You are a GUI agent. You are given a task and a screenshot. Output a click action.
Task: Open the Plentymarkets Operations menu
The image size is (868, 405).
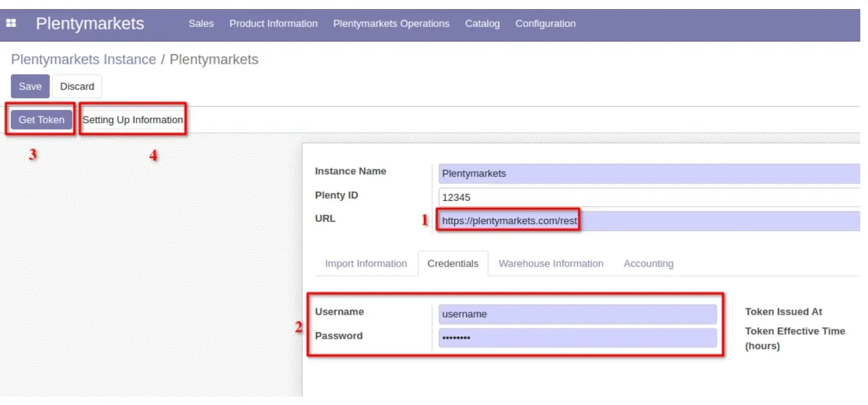(391, 24)
